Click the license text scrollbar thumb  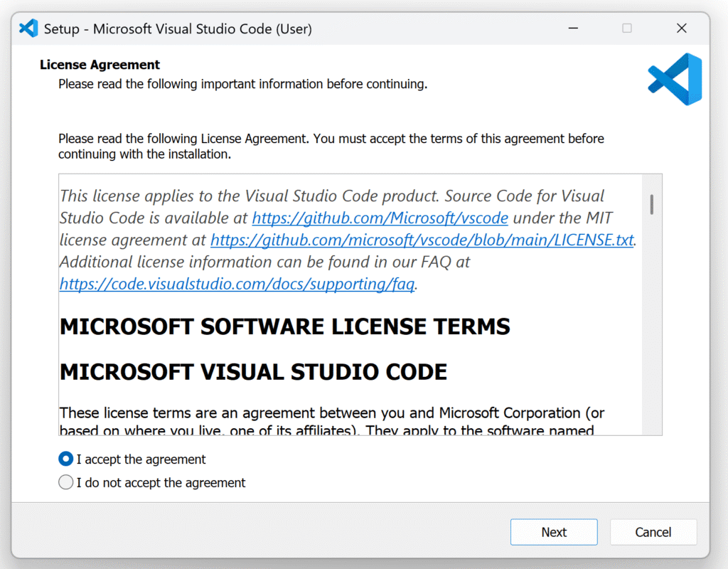pos(652,204)
